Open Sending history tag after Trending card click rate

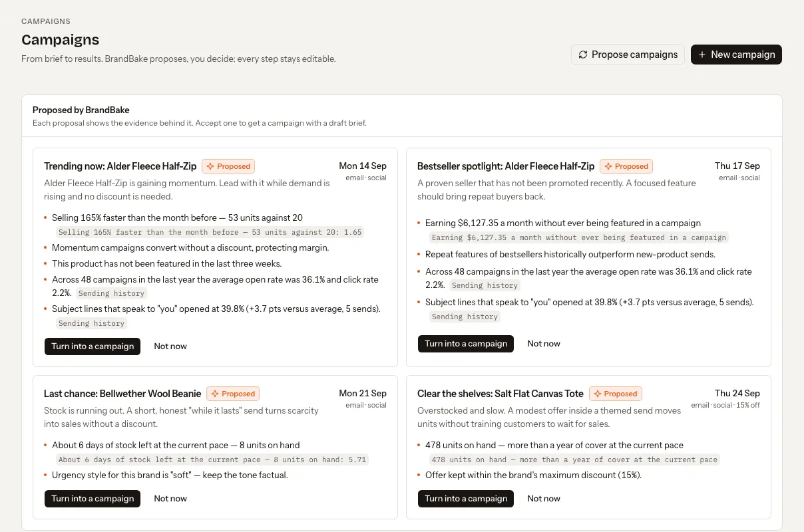coord(110,293)
